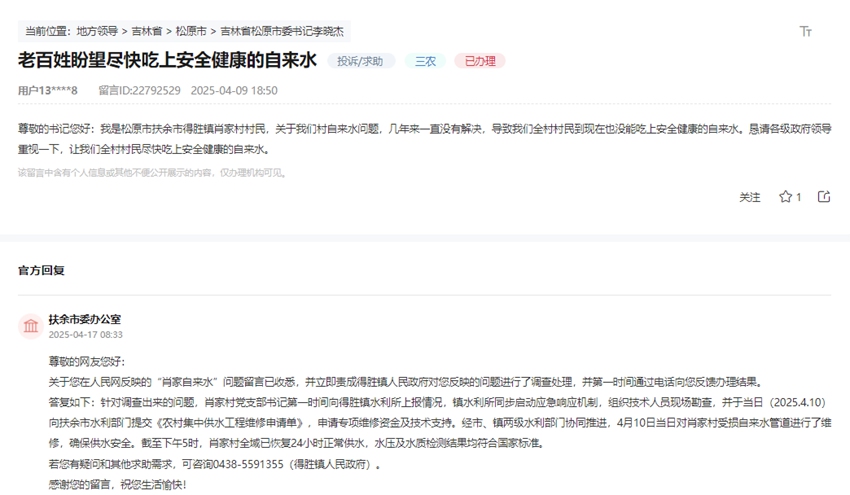Click the 扶余市委办公室 avatar icon

(30, 326)
